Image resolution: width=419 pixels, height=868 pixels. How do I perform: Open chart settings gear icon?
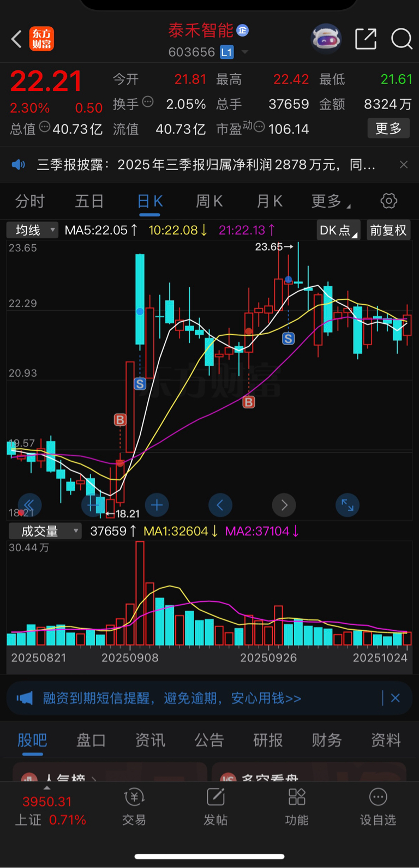click(x=388, y=201)
